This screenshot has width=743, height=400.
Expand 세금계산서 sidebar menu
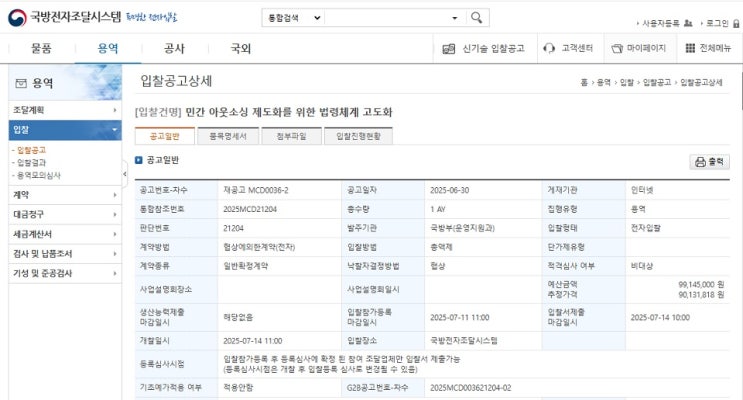pos(65,234)
